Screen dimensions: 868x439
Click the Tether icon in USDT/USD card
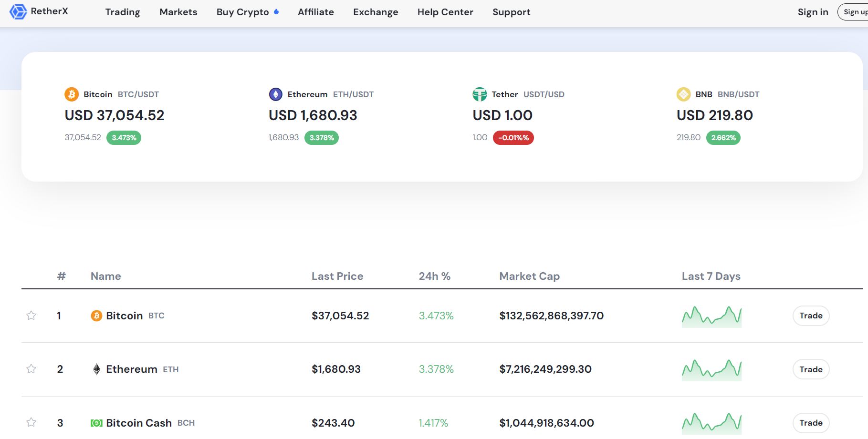(480, 94)
